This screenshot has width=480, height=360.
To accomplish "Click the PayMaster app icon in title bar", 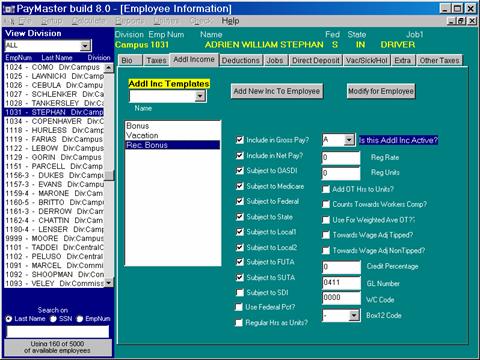I will tap(8, 9).
